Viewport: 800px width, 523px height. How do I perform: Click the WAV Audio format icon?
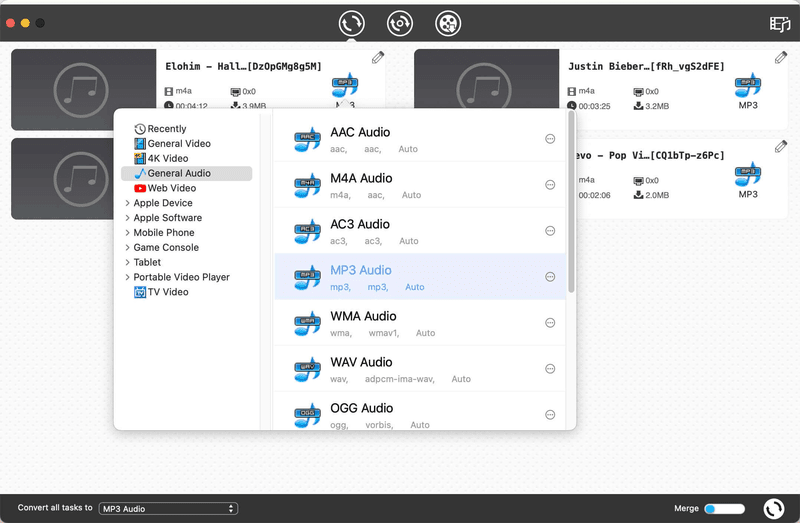pos(307,369)
